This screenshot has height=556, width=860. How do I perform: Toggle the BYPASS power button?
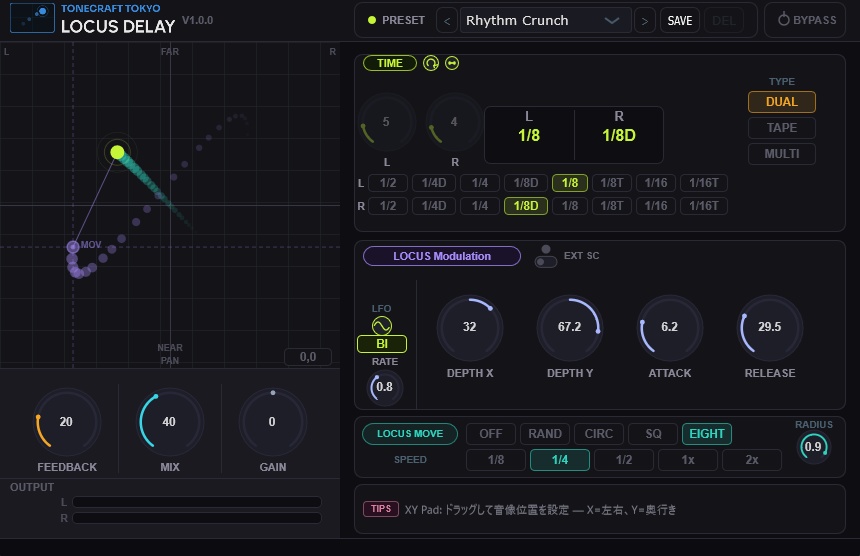point(807,20)
